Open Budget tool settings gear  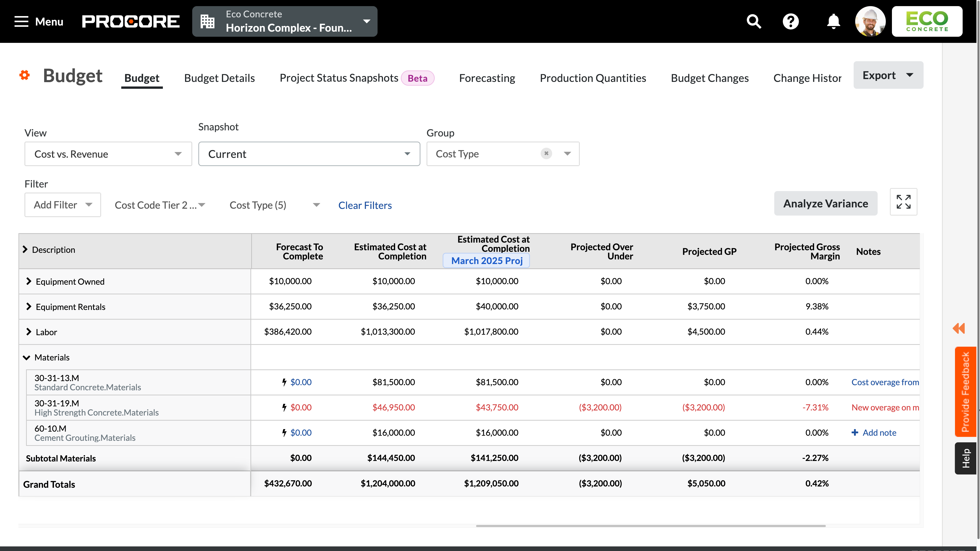(x=24, y=75)
